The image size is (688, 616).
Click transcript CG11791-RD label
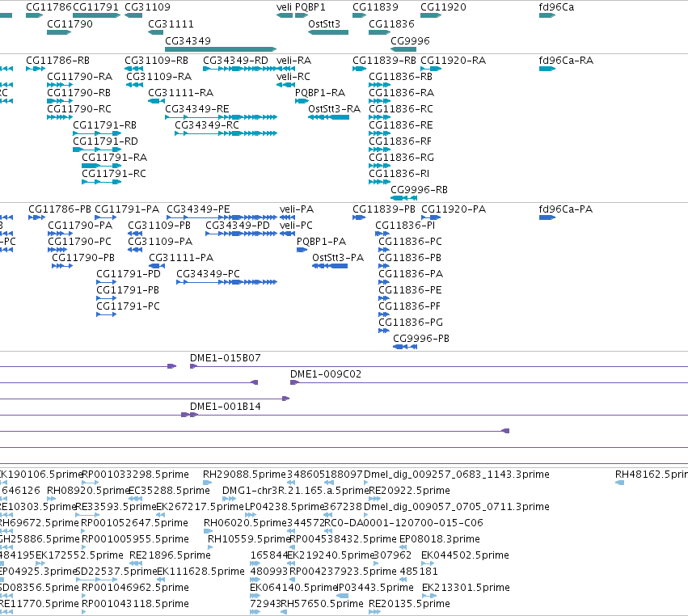[x=105, y=141]
